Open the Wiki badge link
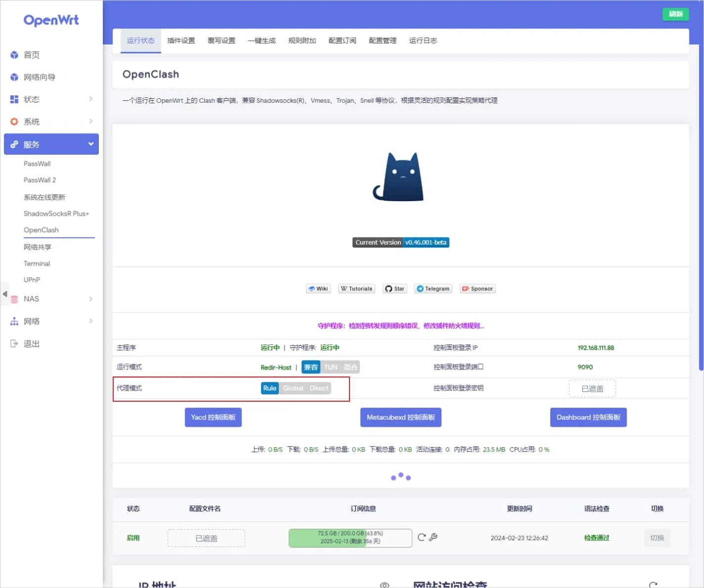Image resolution: width=704 pixels, height=588 pixels. pyautogui.click(x=318, y=289)
